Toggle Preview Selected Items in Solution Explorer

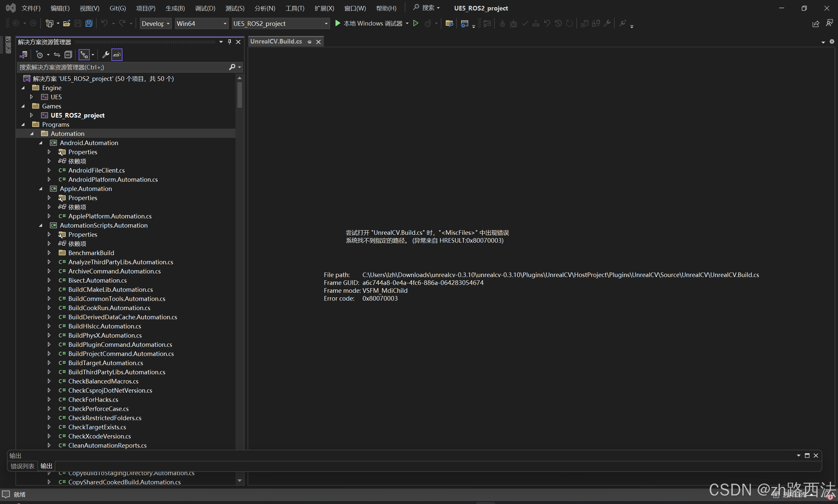117,55
